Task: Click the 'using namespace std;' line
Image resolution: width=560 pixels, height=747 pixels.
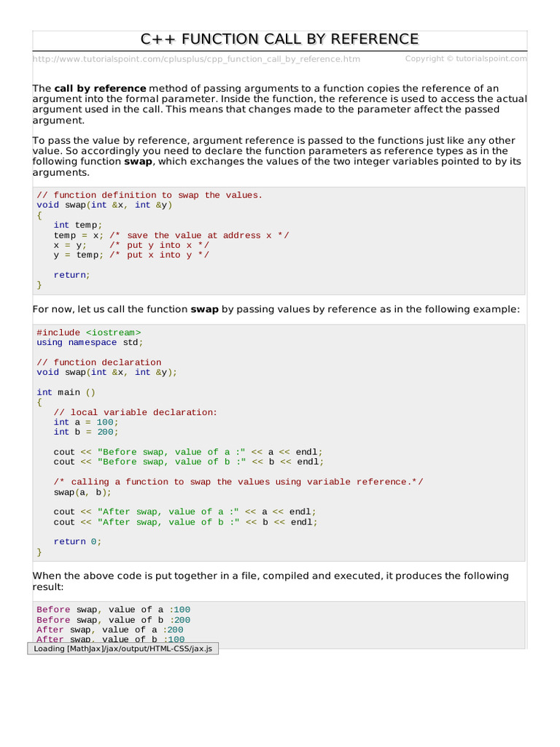Action: pyautogui.click(x=90, y=343)
